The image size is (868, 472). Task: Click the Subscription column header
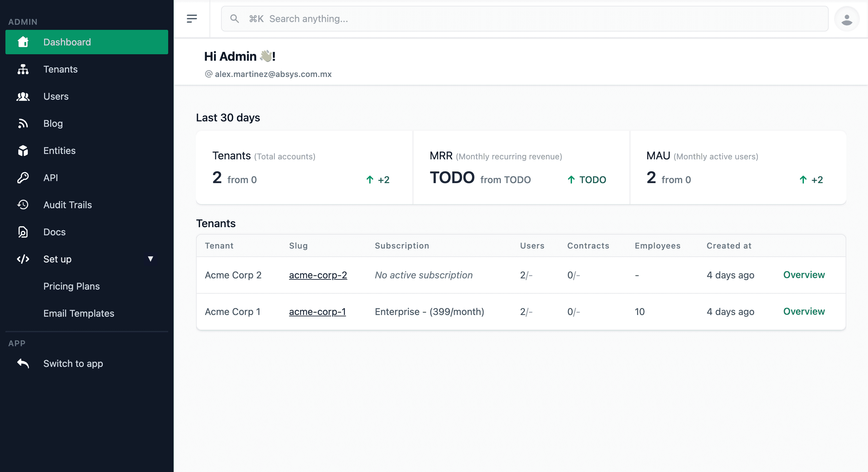tap(402, 246)
